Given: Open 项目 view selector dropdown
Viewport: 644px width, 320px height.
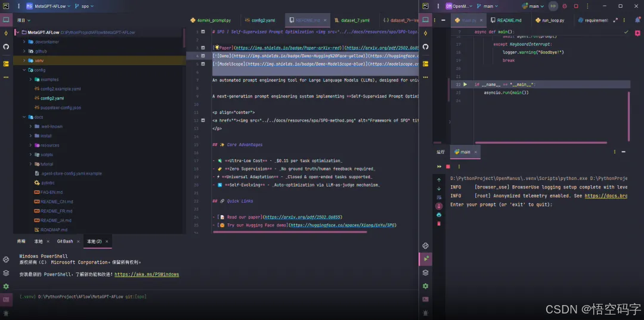Looking at the screenshot, I should pos(23,20).
